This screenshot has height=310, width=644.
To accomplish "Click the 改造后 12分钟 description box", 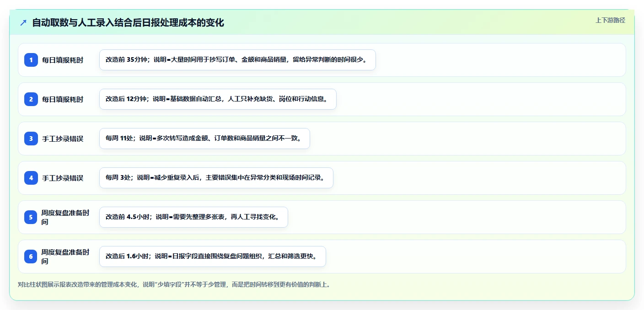I will click(218, 99).
